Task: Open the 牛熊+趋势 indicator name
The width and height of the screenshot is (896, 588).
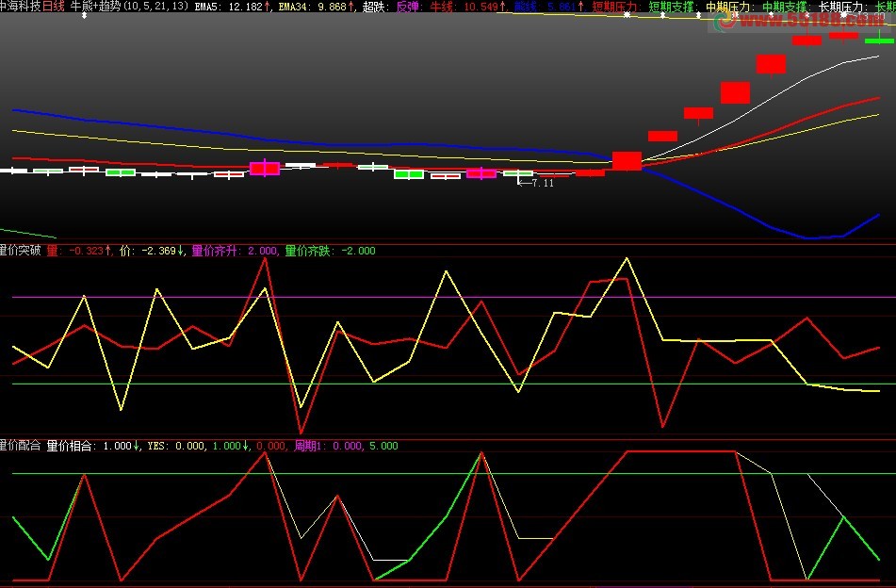Action: point(96,7)
